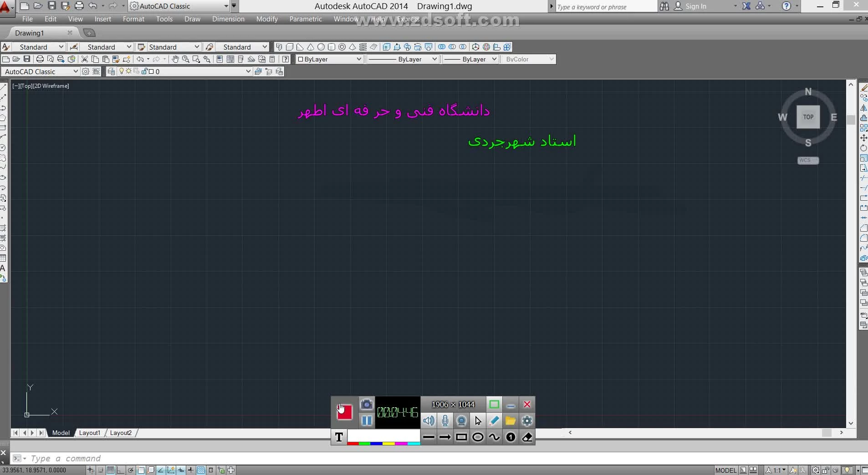Viewport: 868px width, 475px height.
Task: Select the recorder pencil drawing tool
Action: 494,421
